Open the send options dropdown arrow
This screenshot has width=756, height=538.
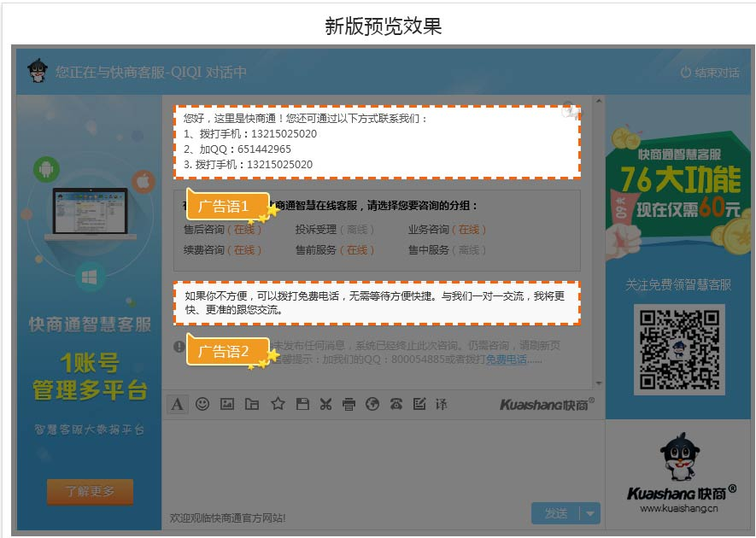click(x=590, y=513)
